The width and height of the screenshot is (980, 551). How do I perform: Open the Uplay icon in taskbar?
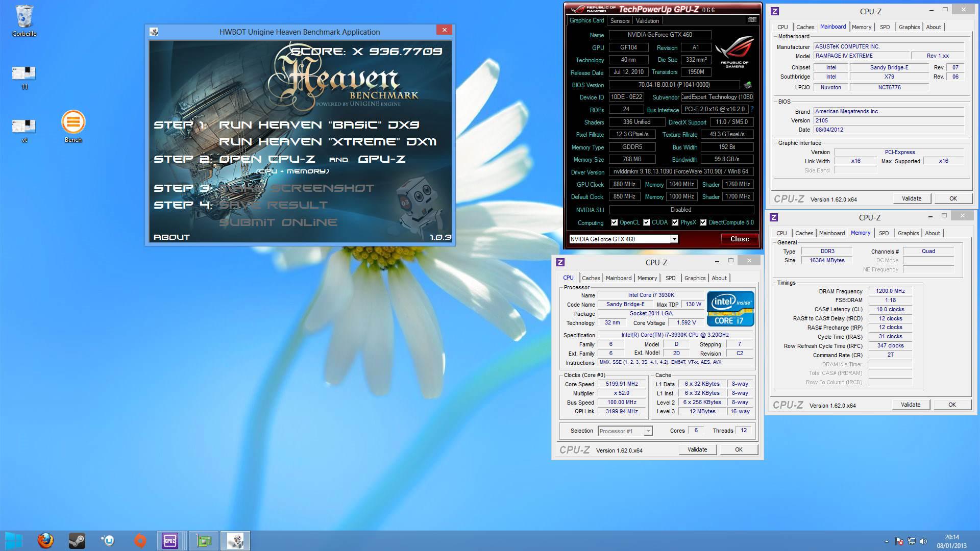tap(108, 541)
